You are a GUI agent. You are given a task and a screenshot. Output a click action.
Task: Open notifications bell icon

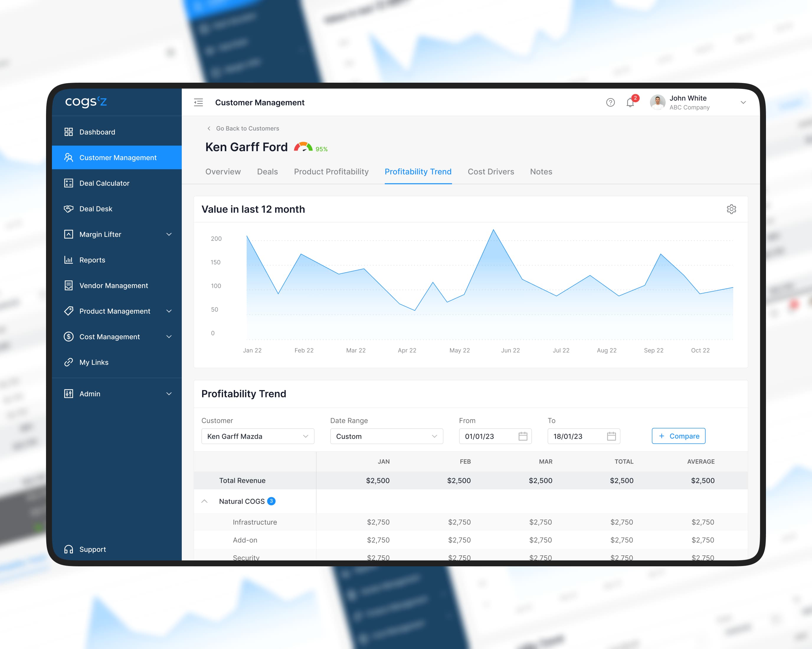point(630,102)
